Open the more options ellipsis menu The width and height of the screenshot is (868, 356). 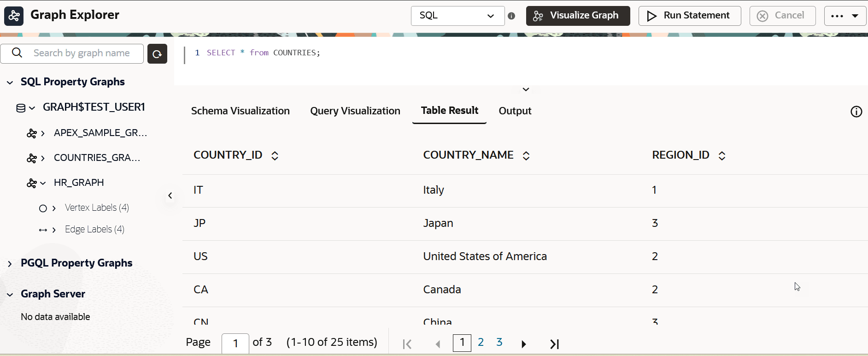[845, 16]
